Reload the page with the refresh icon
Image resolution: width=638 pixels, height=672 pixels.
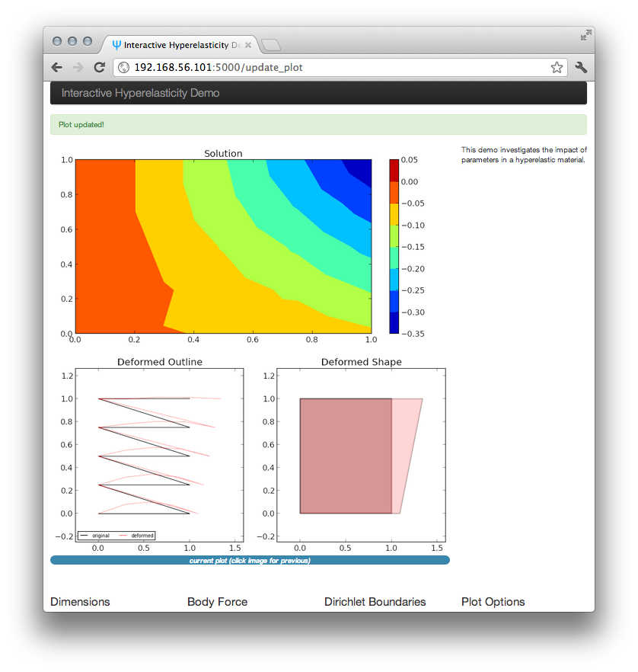tap(99, 67)
